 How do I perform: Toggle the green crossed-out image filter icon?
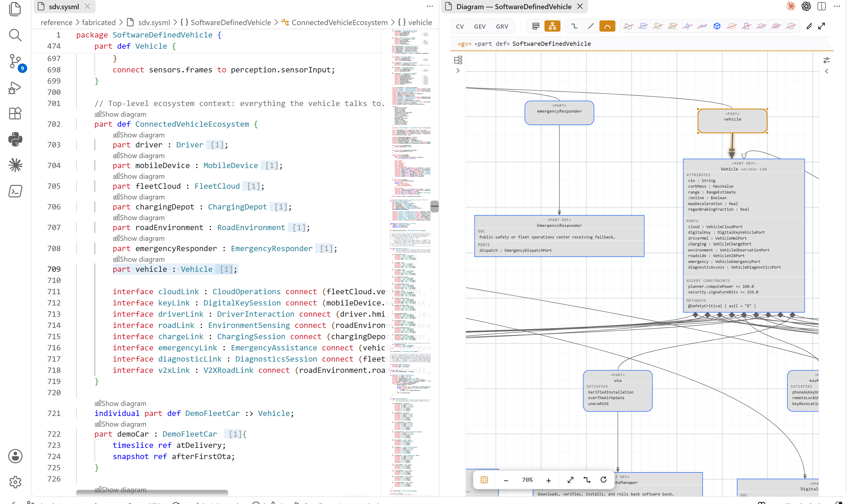point(672,26)
